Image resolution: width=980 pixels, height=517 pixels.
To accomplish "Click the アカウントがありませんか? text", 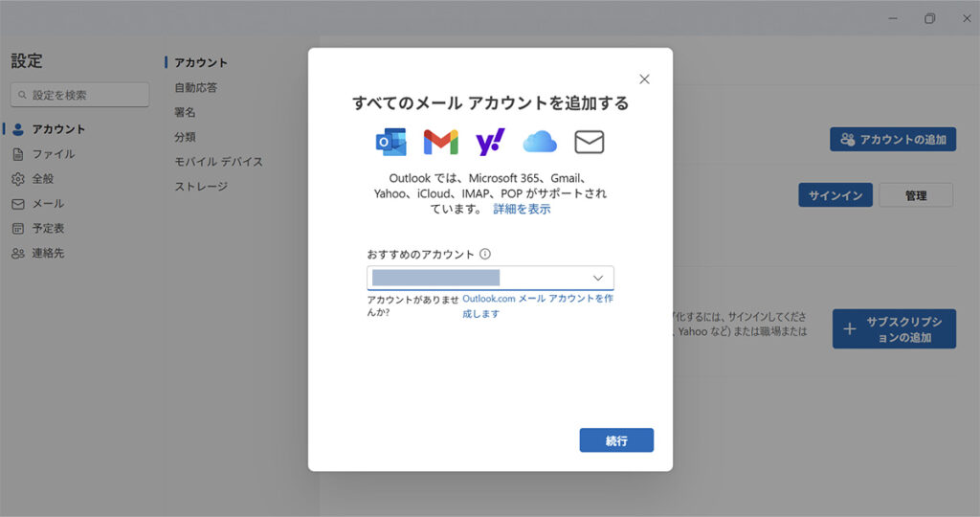I will pyautogui.click(x=412, y=305).
